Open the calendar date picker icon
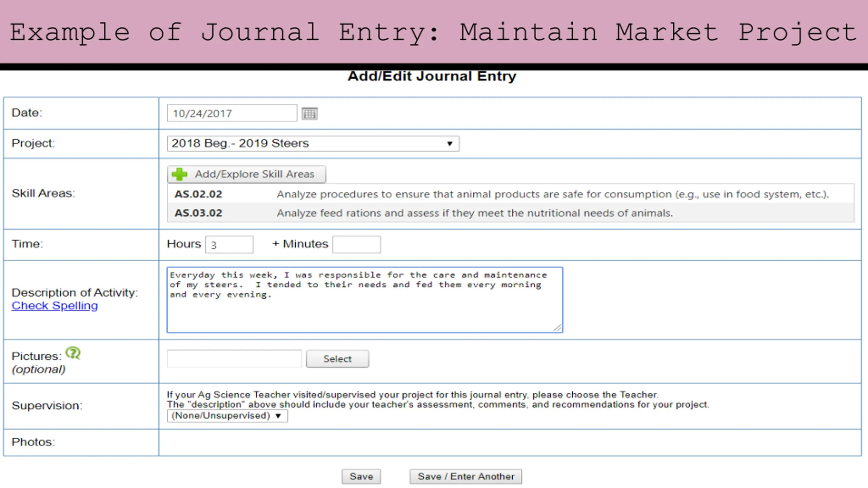The width and height of the screenshot is (868, 488). (x=310, y=114)
